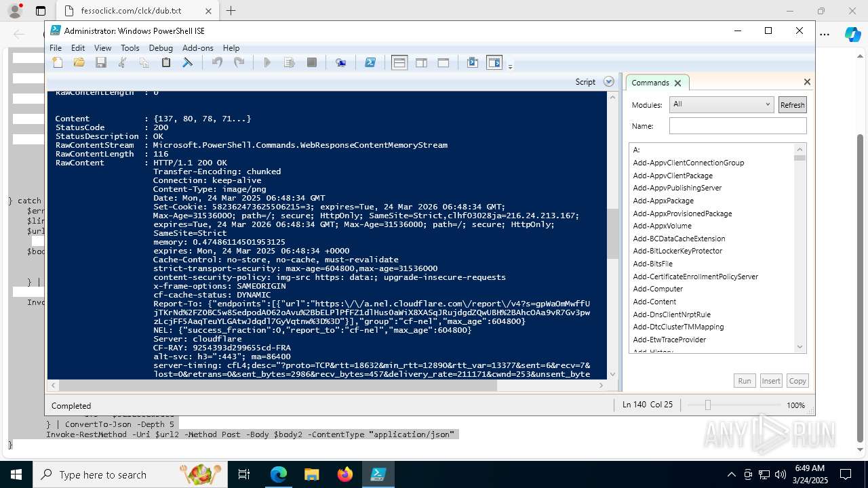Open the Debug menu
This screenshot has width=868, height=488.
(161, 48)
